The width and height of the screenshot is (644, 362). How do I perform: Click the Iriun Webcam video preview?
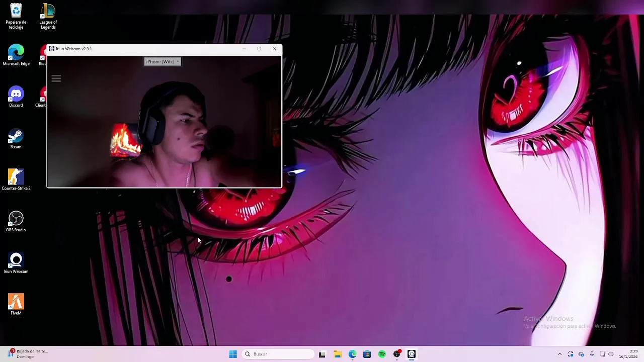coord(164,121)
